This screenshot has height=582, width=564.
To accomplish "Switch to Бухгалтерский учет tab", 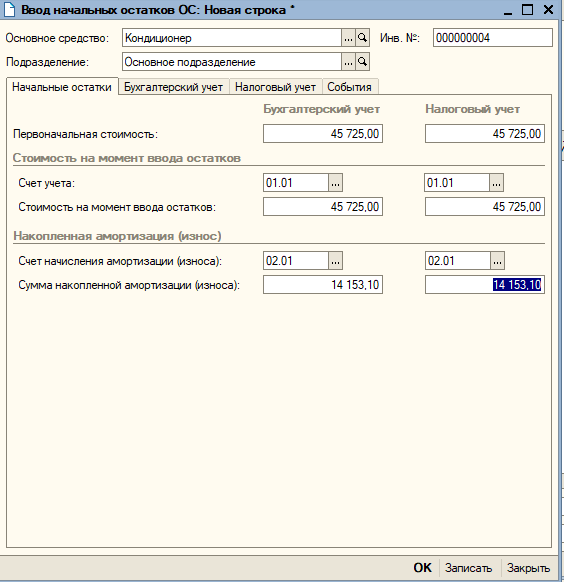I will (173, 87).
